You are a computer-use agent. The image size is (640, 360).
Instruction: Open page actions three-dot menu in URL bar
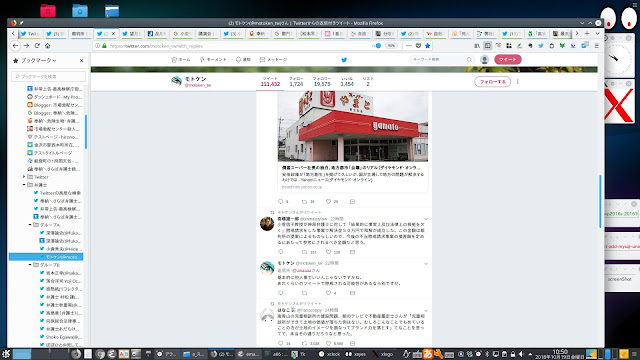tap(409, 46)
